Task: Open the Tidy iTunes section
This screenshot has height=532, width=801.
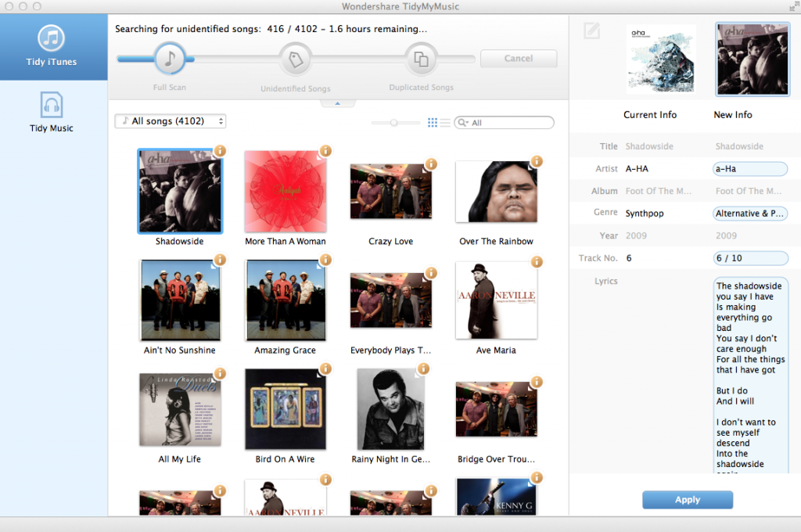Action: (x=52, y=46)
